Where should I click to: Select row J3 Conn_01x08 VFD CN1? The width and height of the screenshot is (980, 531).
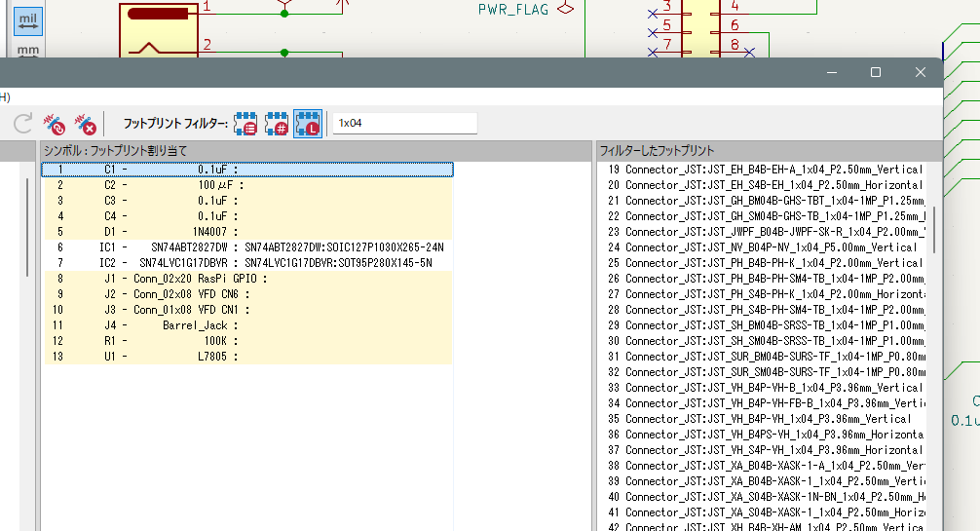(x=247, y=310)
